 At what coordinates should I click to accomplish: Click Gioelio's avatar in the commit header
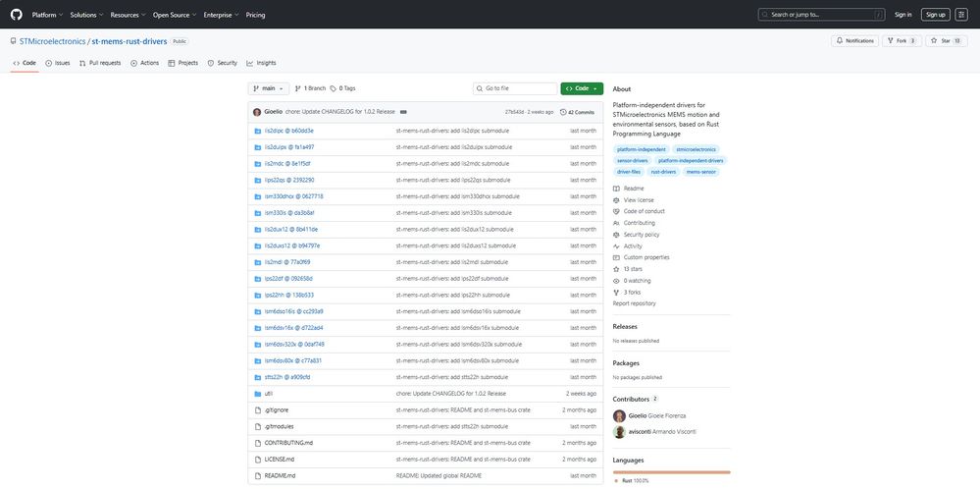pos(257,112)
